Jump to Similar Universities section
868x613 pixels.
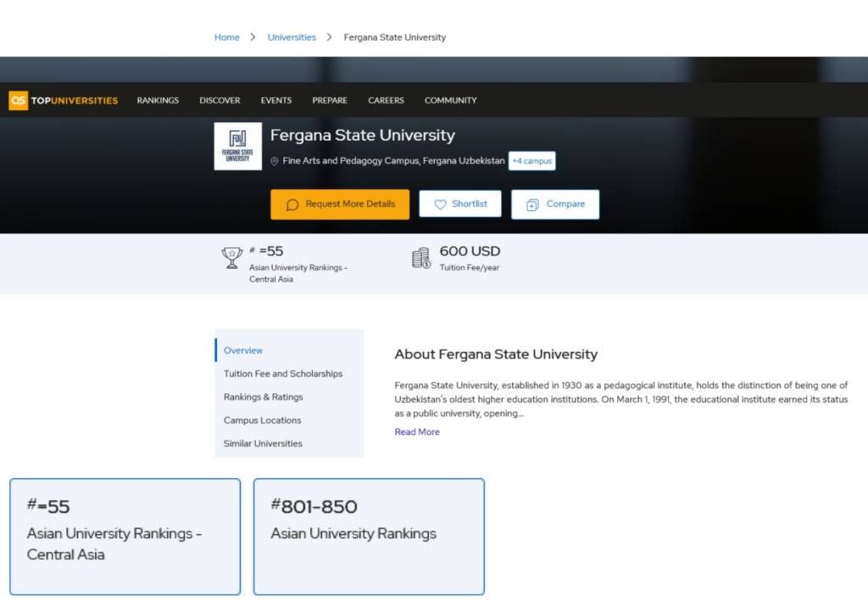[x=263, y=443]
